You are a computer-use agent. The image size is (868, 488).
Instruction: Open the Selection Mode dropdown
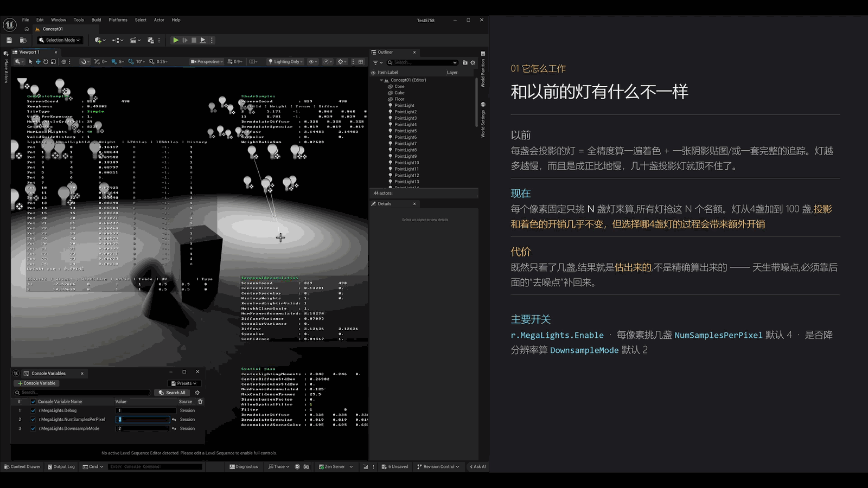(60, 40)
